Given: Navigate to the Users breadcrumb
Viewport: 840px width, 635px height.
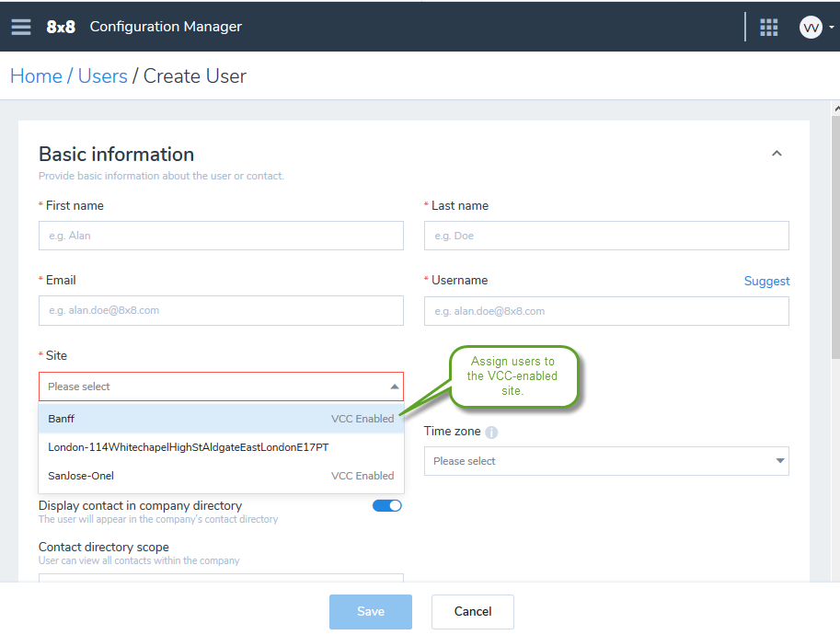Looking at the screenshot, I should [103, 76].
